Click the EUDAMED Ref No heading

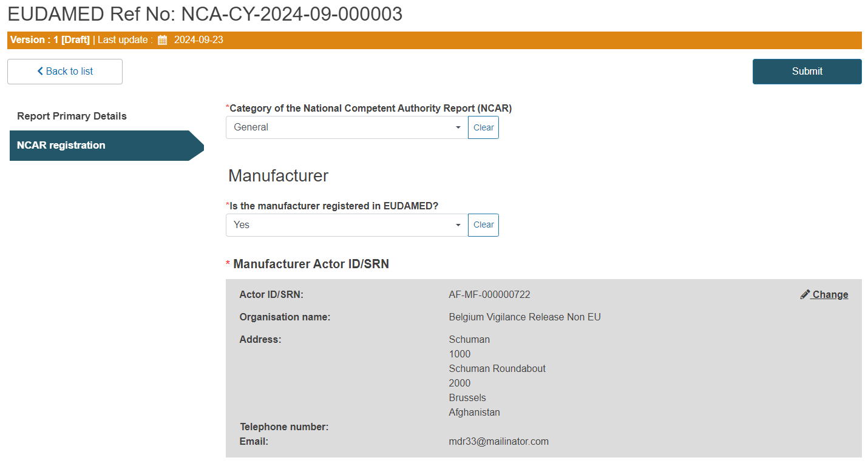(x=205, y=13)
